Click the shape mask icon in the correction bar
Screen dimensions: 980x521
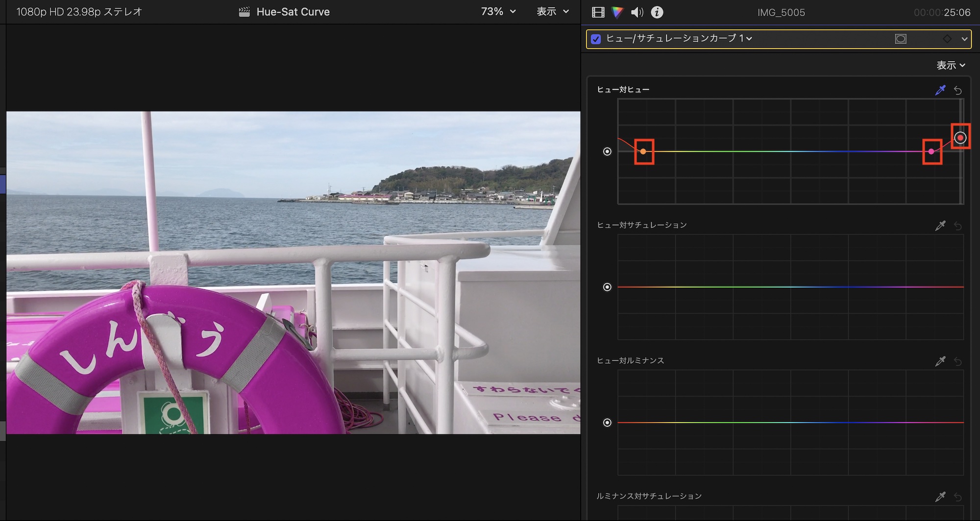901,39
